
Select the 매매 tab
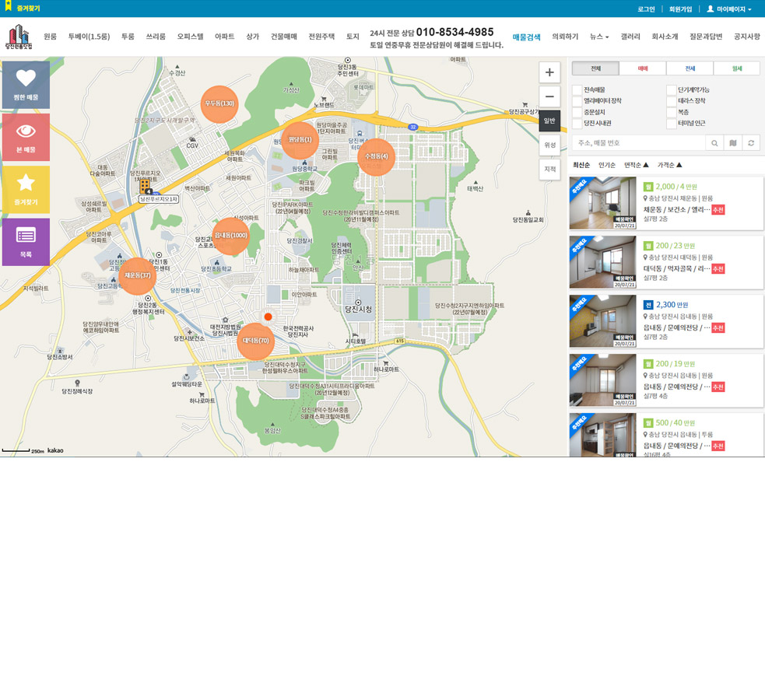(x=643, y=68)
